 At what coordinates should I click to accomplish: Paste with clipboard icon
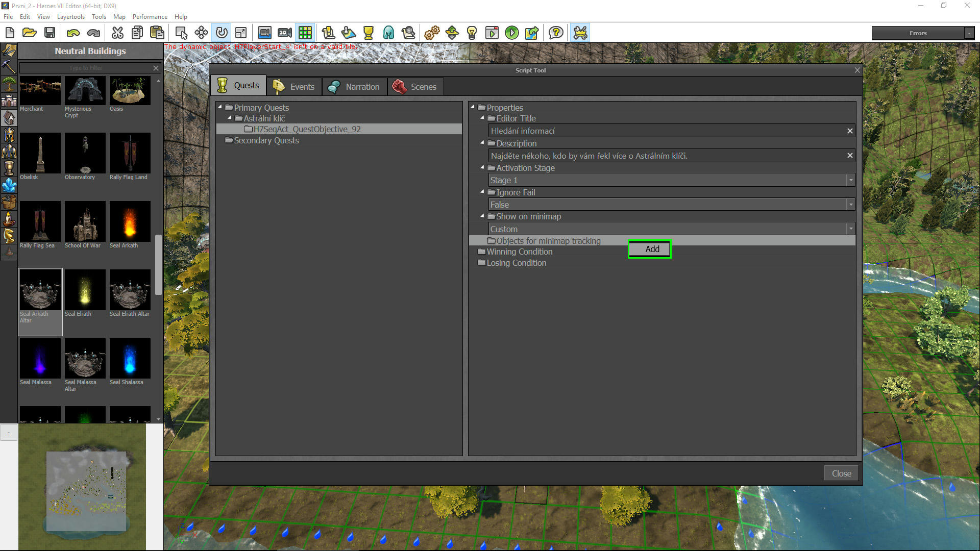point(157,33)
